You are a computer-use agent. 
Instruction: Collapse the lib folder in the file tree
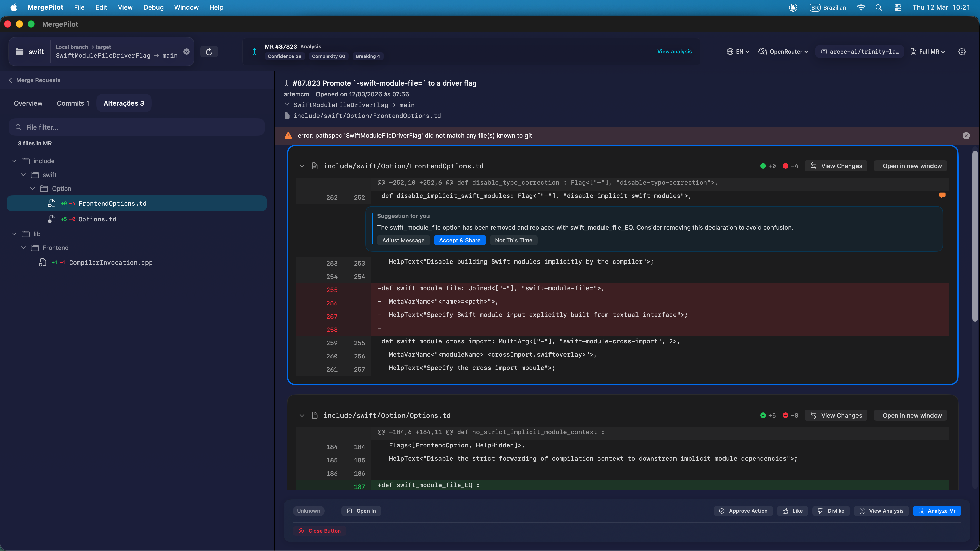point(14,234)
